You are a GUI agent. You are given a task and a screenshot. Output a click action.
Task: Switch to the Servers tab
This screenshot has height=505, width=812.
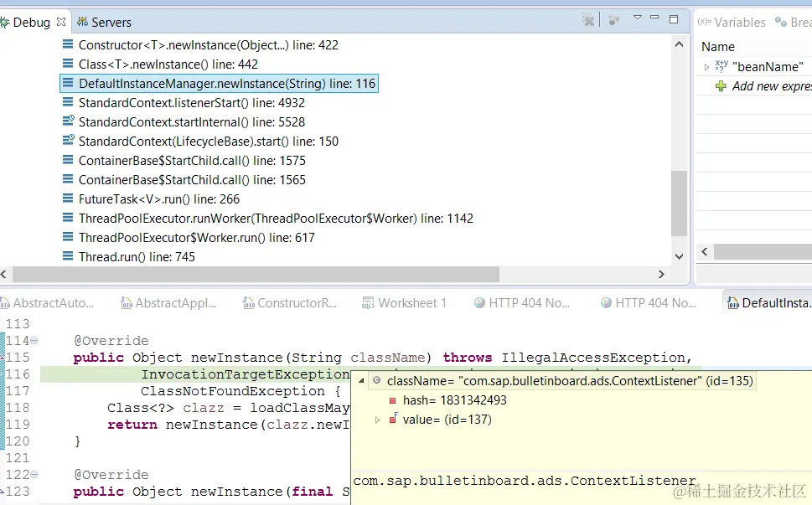coord(111,23)
